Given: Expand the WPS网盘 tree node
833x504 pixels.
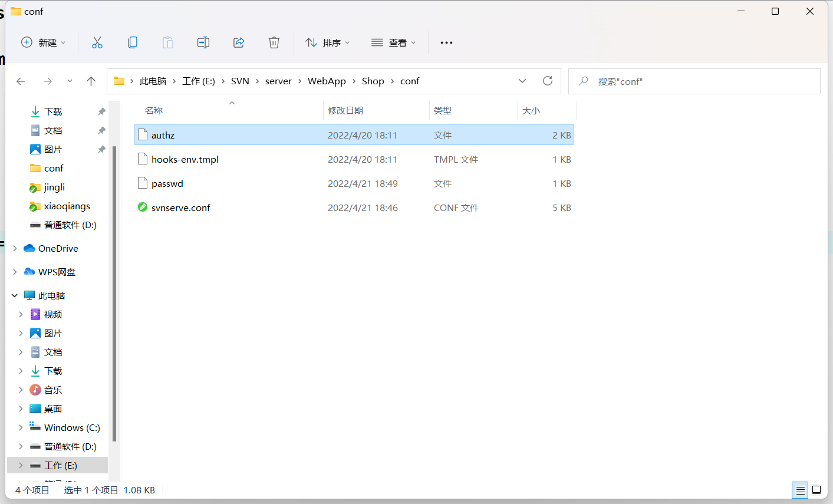Looking at the screenshot, I should click(x=15, y=272).
